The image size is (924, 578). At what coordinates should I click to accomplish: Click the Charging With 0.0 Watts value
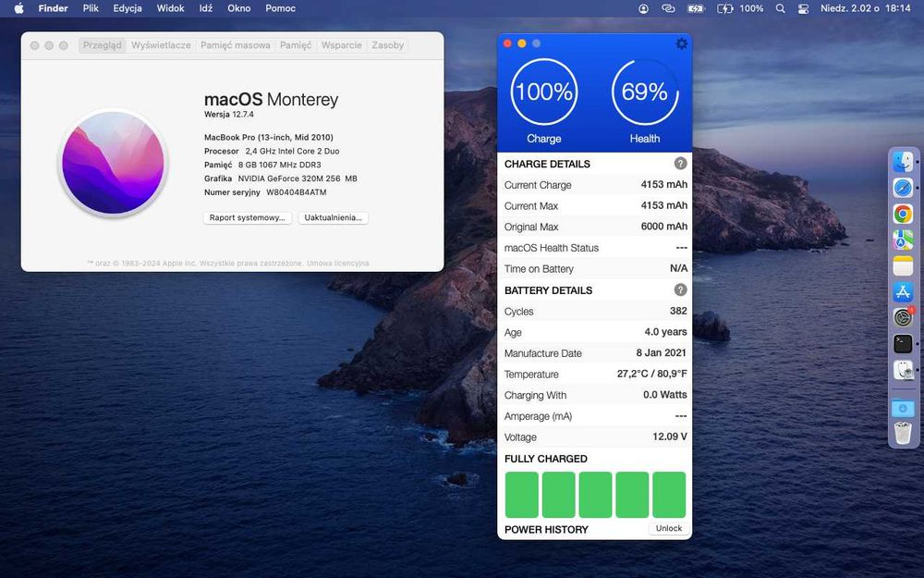(x=665, y=395)
